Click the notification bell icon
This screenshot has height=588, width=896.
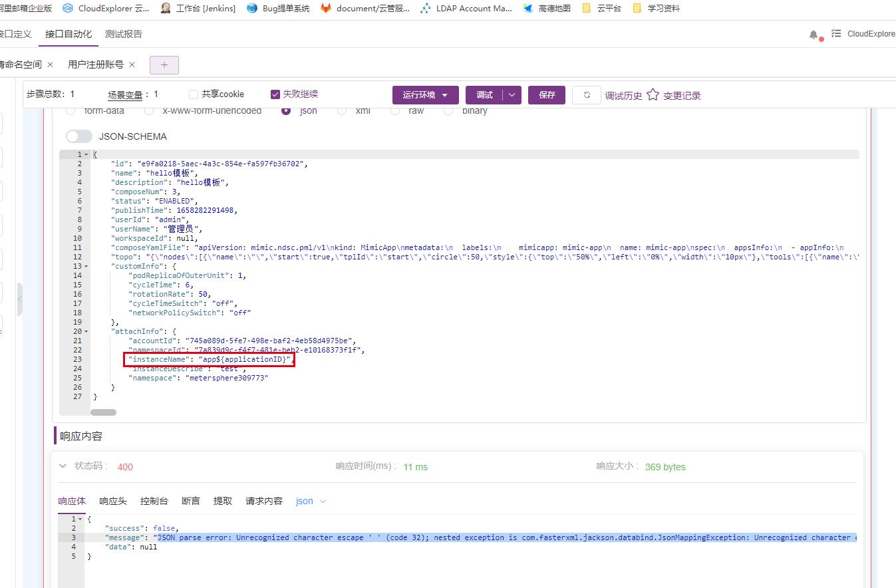tap(813, 33)
